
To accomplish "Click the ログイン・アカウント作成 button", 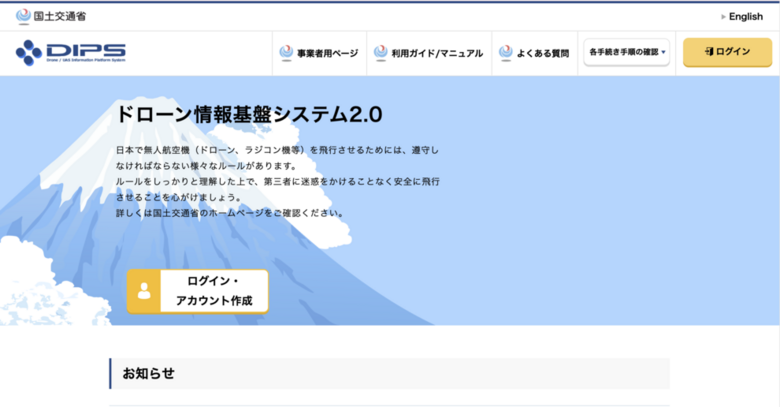I will [214, 291].
